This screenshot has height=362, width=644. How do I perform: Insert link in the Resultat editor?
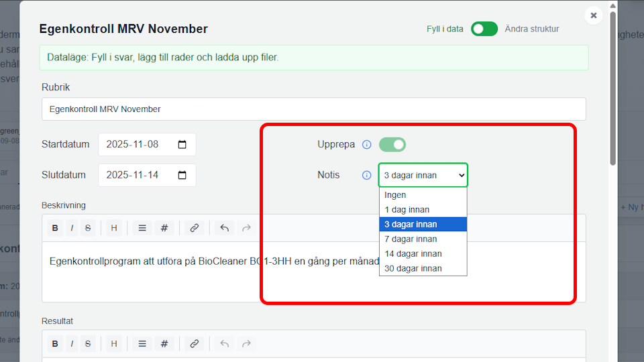(195, 343)
